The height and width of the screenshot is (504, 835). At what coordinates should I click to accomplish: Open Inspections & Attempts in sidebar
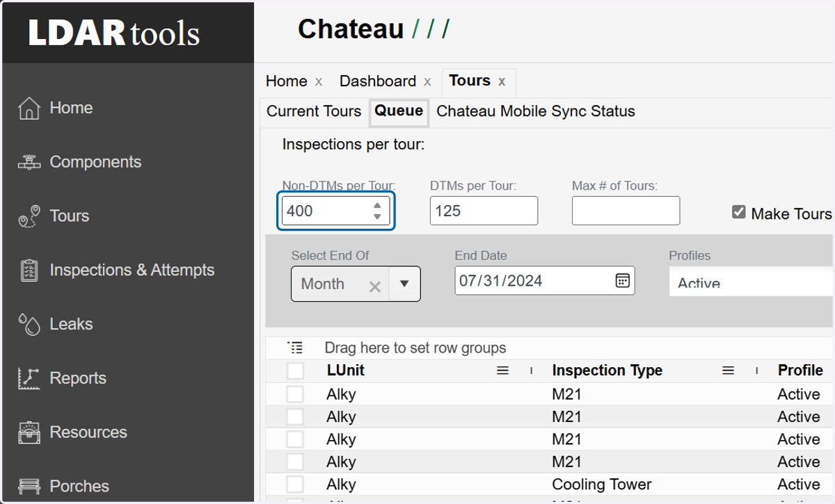pyautogui.click(x=132, y=270)
